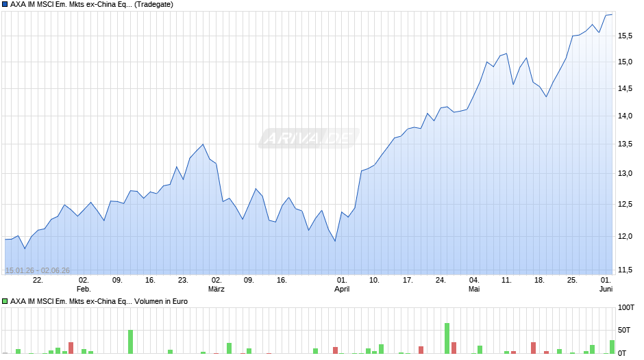Click the red volume bar in late January

point(71,348)
